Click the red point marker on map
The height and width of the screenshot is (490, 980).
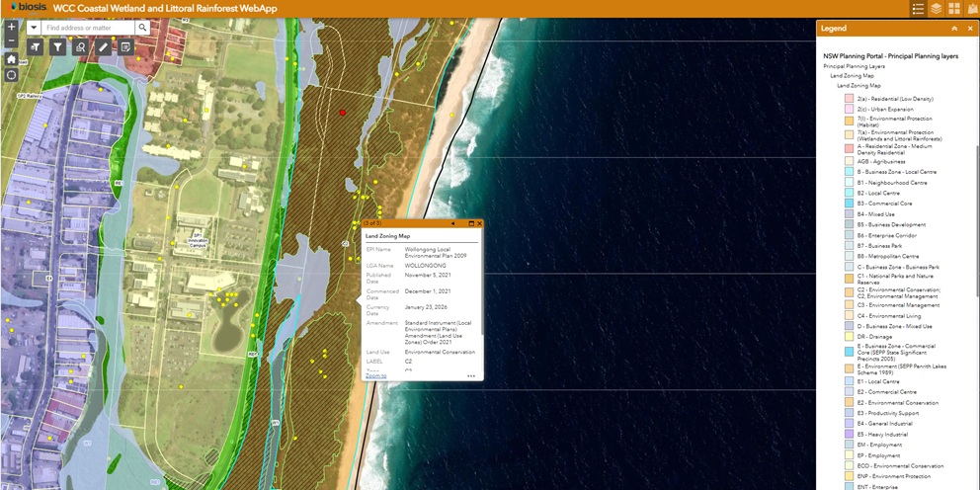pos(343,113)
